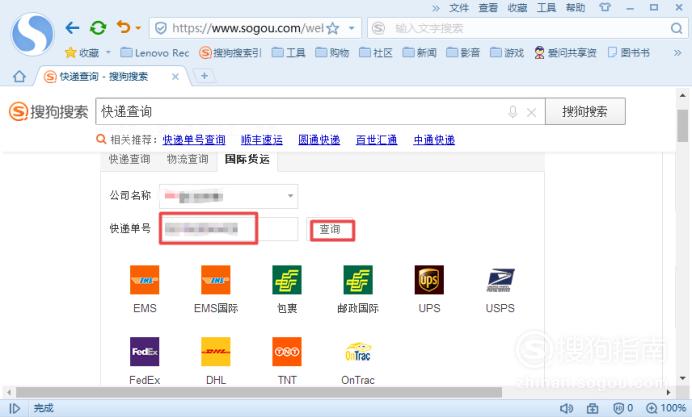Click the microphone voice search icon
The width and height of the screenshot is (692, 417).
pos(512,112)
